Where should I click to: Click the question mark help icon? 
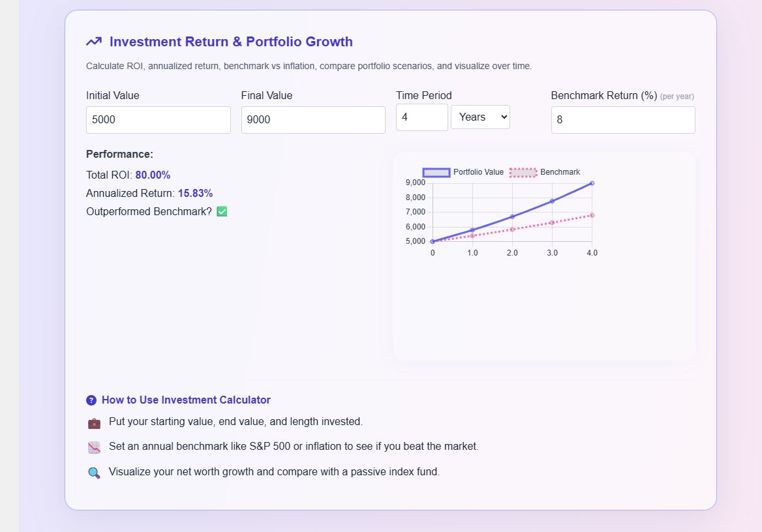coord(91,400)
